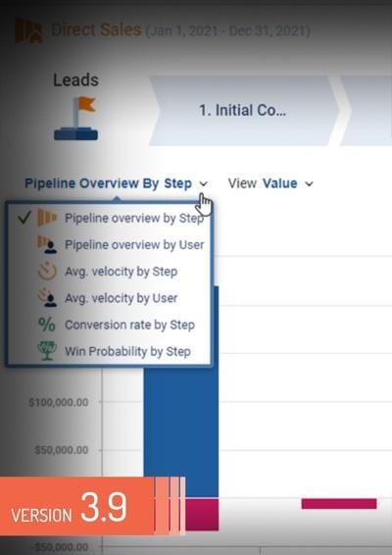This screenshot has width=392, height=555.
Task: Click the funnel icon beside Pipeline overview by Step
Action: coord(47,218)
